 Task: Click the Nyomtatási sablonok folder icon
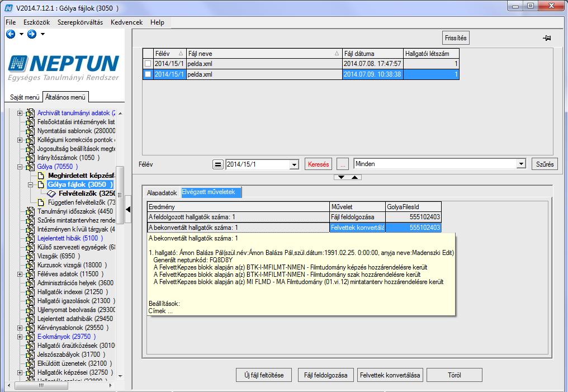click(x=30, y=131)
